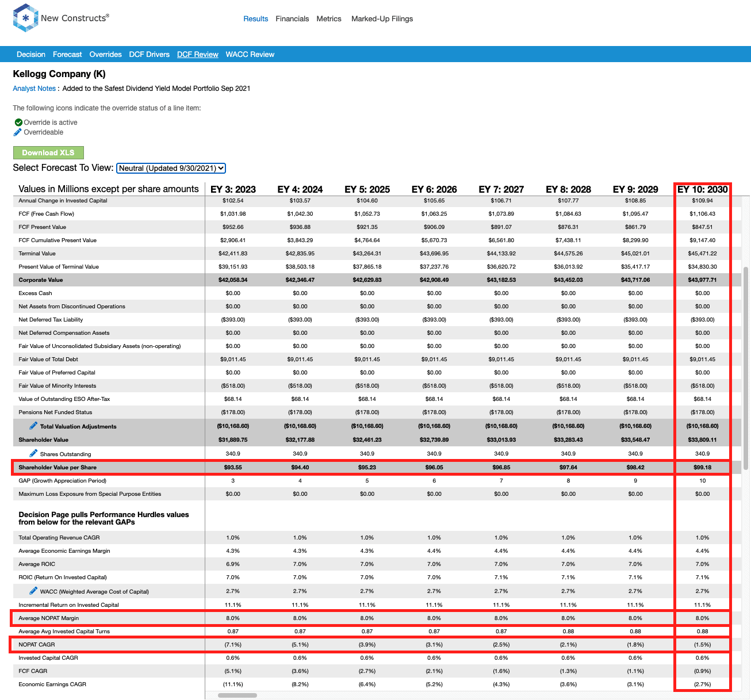This screenshot has width=751, height=700.
Task: Click the $43,977.71 corporate value cell
Action: click(x=702, y=280)
